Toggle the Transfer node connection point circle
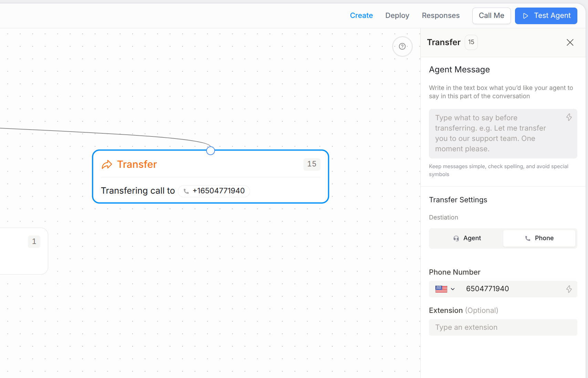 210,150
